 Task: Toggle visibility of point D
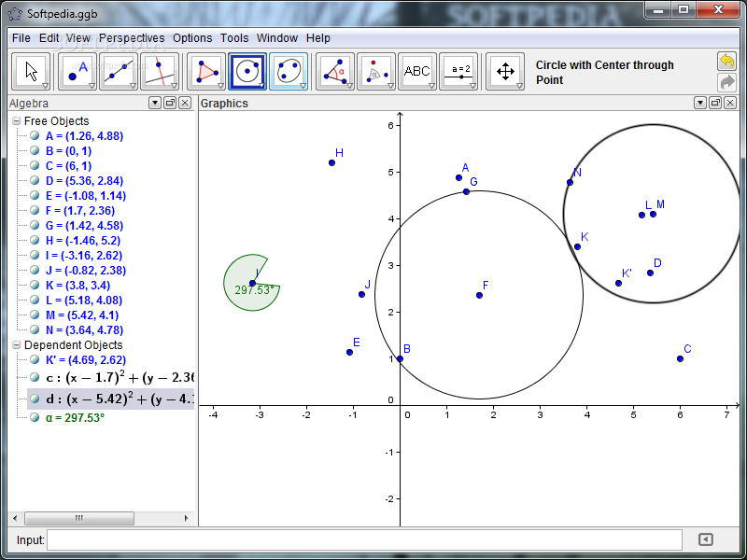point(35,180)
